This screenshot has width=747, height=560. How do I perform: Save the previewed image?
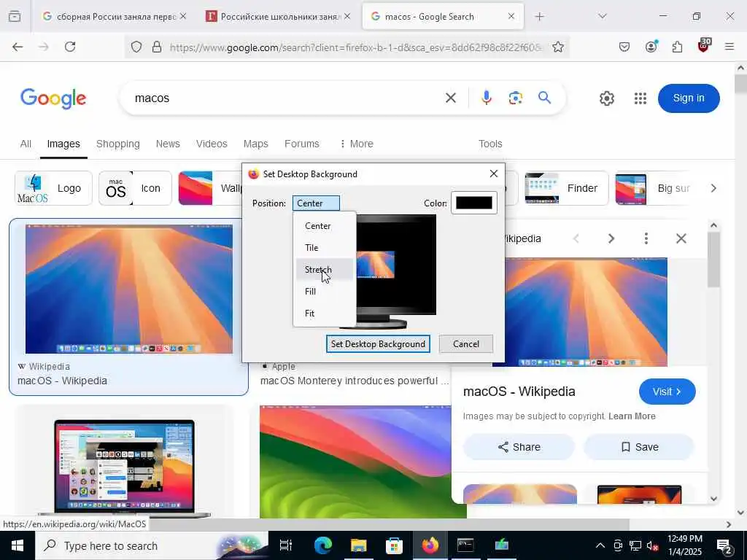click(639, 447)
